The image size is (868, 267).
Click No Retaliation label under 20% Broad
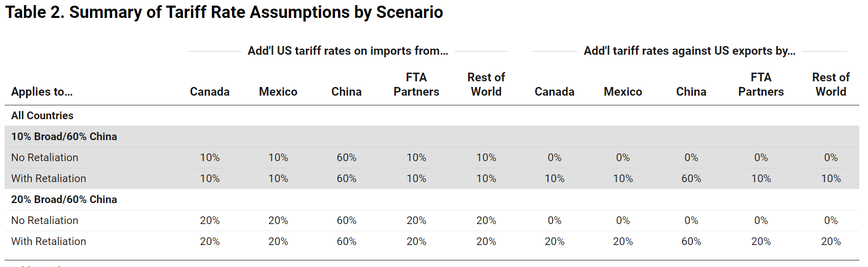coord(45,220)
